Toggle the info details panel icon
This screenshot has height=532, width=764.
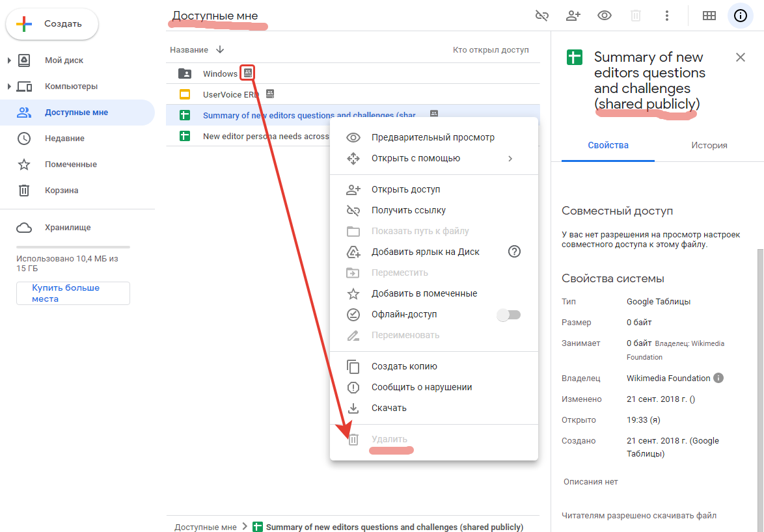740,16
